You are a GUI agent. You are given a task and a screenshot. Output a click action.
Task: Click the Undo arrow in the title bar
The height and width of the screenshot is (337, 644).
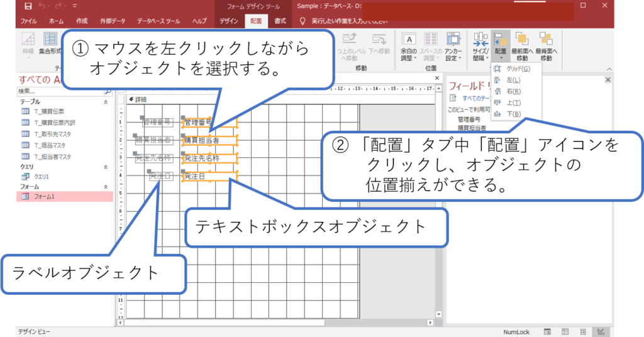pyautogui.click(x=42, y=6)
